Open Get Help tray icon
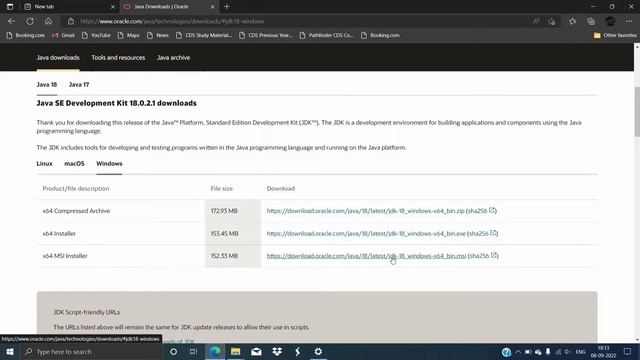 [506, 352]
